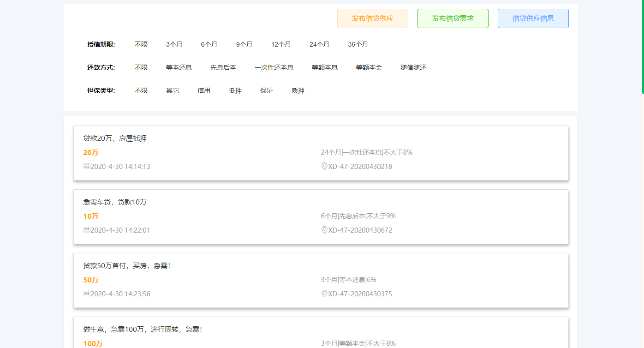The image size is (644, 348).
Task: Click calendar icon beside 2020-4-30 14:23:56
Action: pos(86,294)
